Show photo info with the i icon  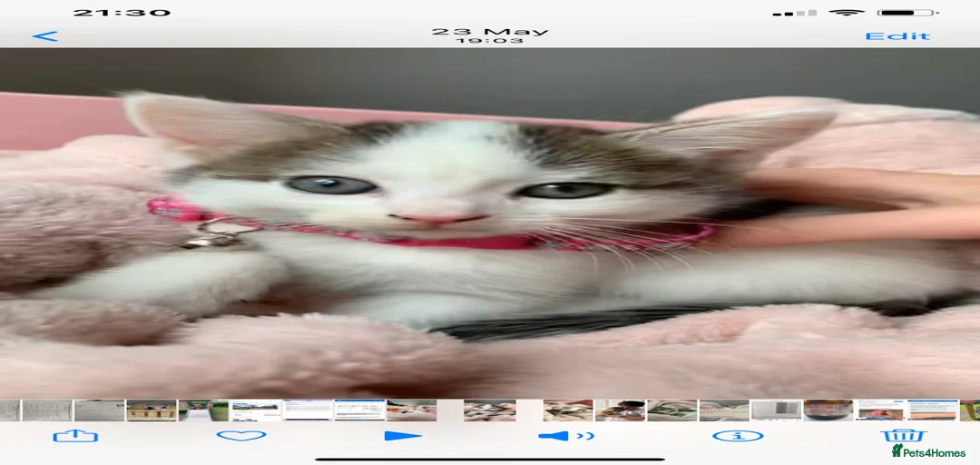[738, 436]
